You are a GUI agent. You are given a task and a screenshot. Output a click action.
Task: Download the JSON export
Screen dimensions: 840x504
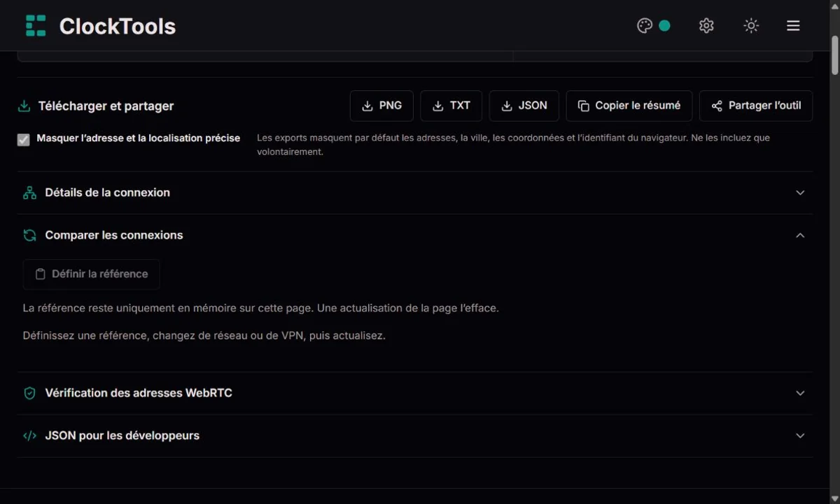(524, 106)
